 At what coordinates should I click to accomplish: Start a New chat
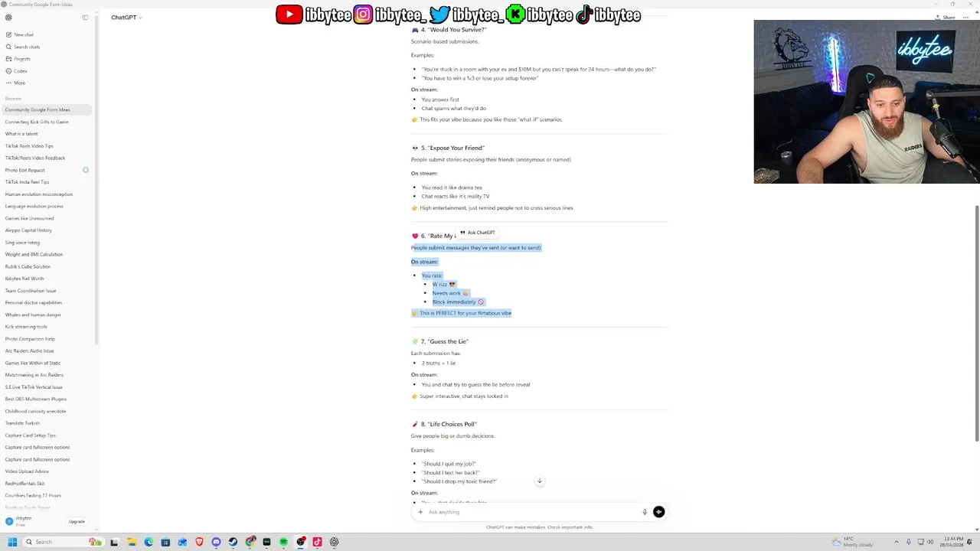(19, 34)
